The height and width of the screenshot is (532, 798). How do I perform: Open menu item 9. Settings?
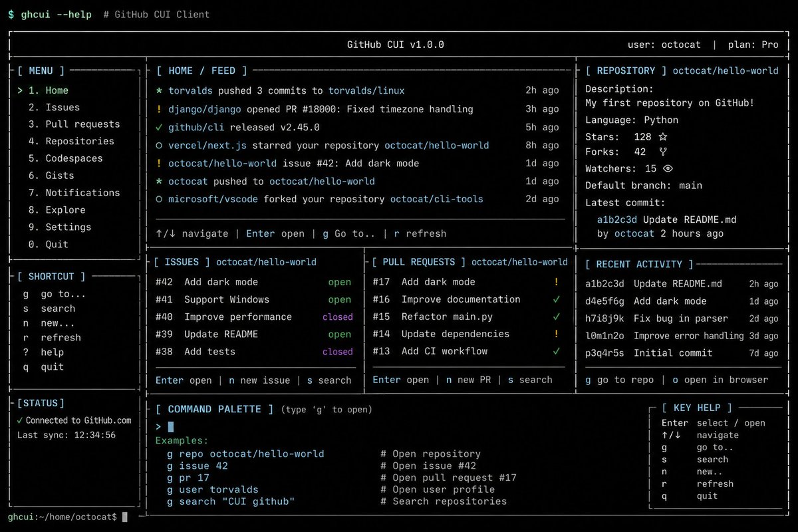[x=60, y=227]
